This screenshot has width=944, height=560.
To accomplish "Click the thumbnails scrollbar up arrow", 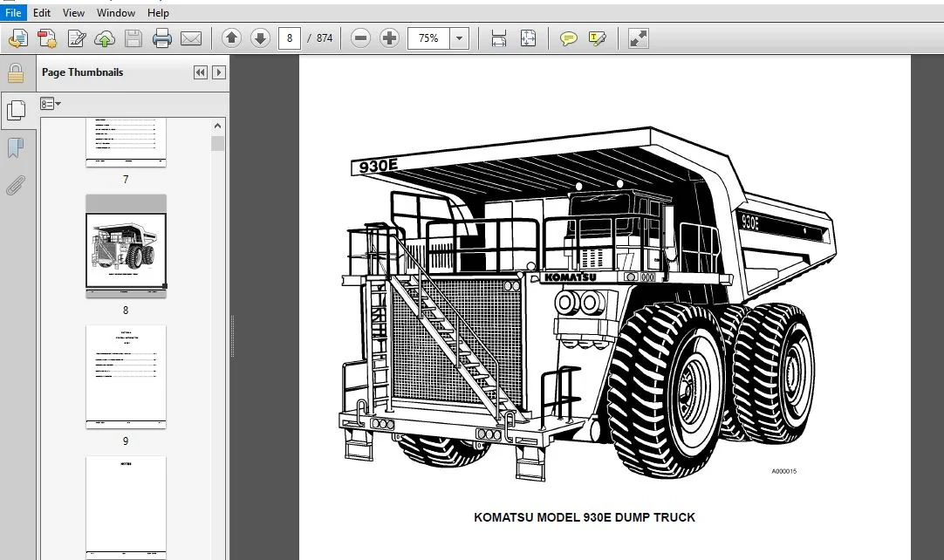I will pyautogui.click(x=217, y=126).
